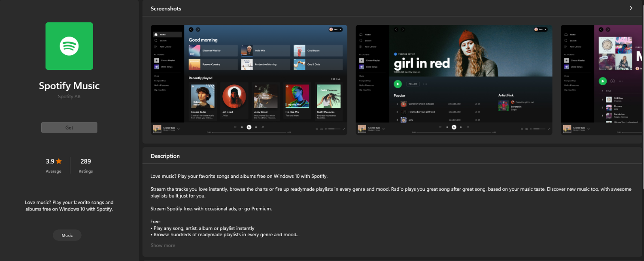Click the Home icon in first screenshot's sidebar
This screenshot has width=644, height=261.
point(156,35)
